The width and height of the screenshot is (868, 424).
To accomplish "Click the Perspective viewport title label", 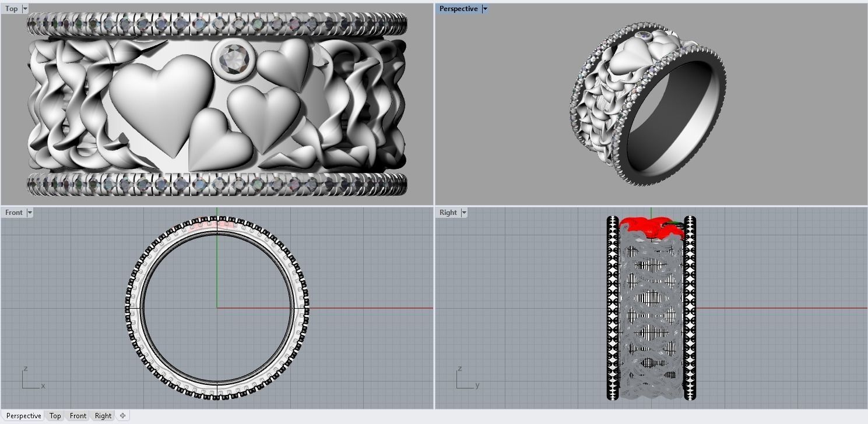I will pos(459,9).
